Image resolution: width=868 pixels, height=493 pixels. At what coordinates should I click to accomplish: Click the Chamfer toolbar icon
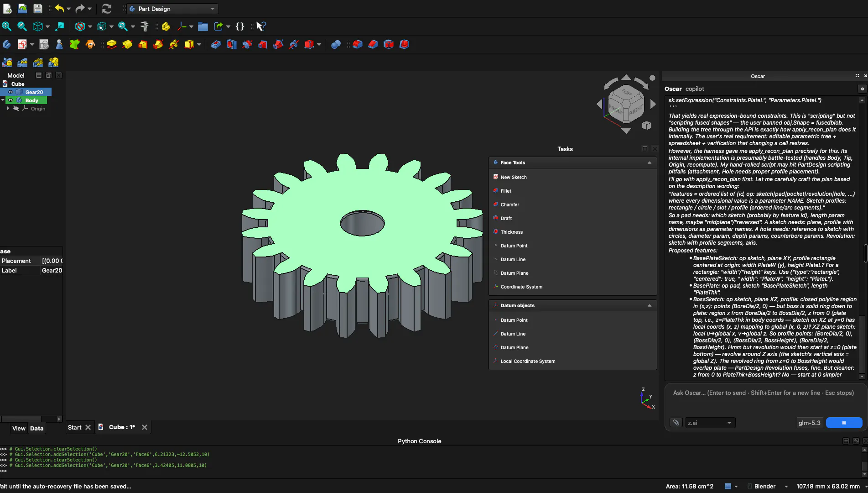point(373,44)
